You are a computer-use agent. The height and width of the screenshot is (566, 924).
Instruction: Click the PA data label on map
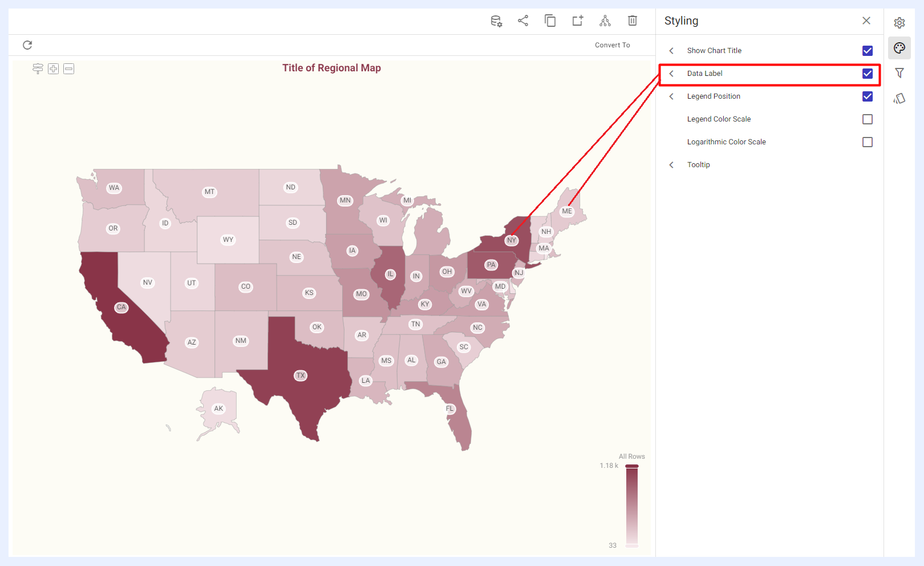(491, 265)
